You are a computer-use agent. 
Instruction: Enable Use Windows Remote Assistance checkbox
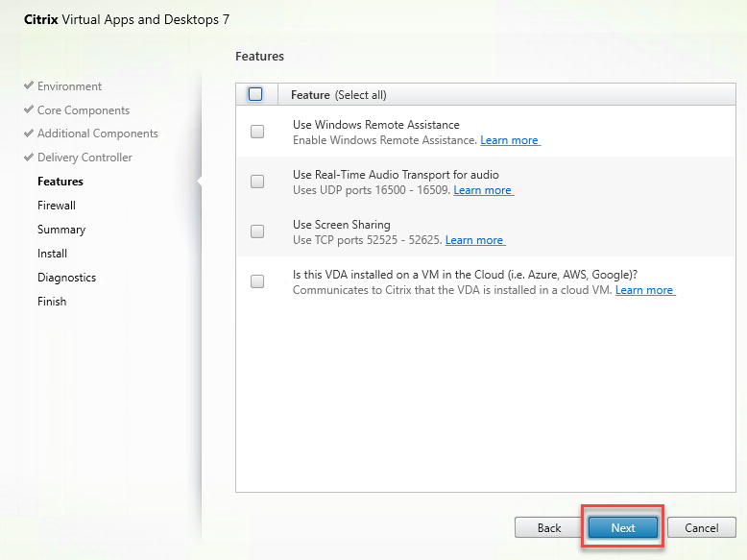(257, 132)
